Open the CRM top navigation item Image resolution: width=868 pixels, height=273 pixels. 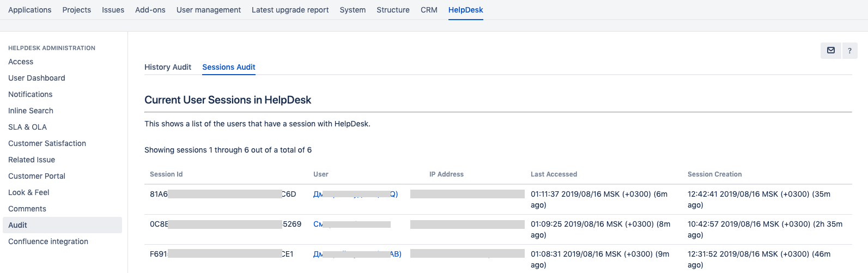point(429,10)
